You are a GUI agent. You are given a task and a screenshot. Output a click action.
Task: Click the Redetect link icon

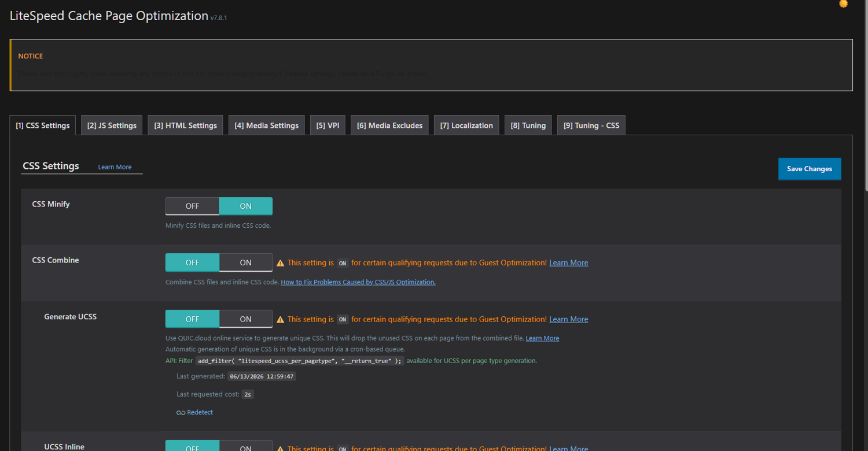click(181, 413)
